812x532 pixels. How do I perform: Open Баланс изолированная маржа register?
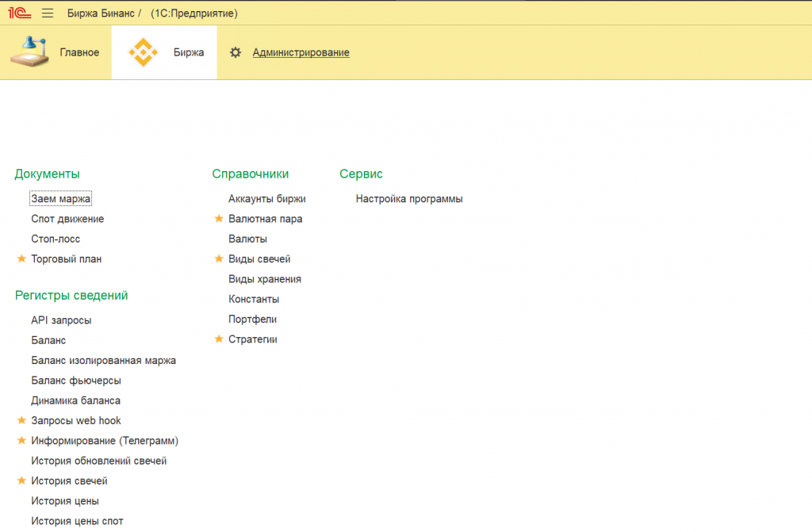click(104, 361)
